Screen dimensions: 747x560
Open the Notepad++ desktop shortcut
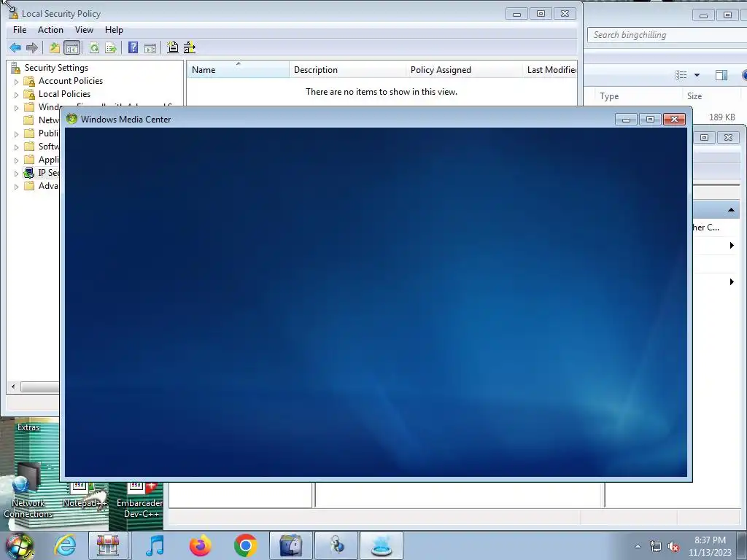pyautogui.click(x=85, y=494)
